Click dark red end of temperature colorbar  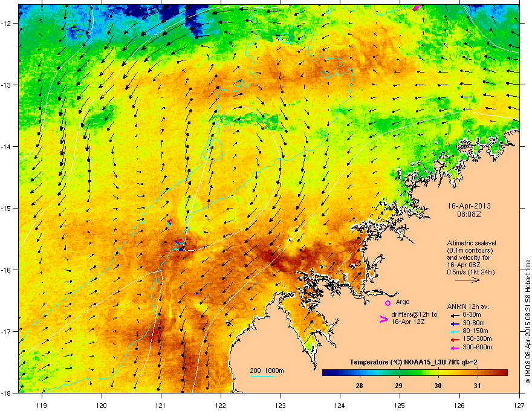point(504,373)
